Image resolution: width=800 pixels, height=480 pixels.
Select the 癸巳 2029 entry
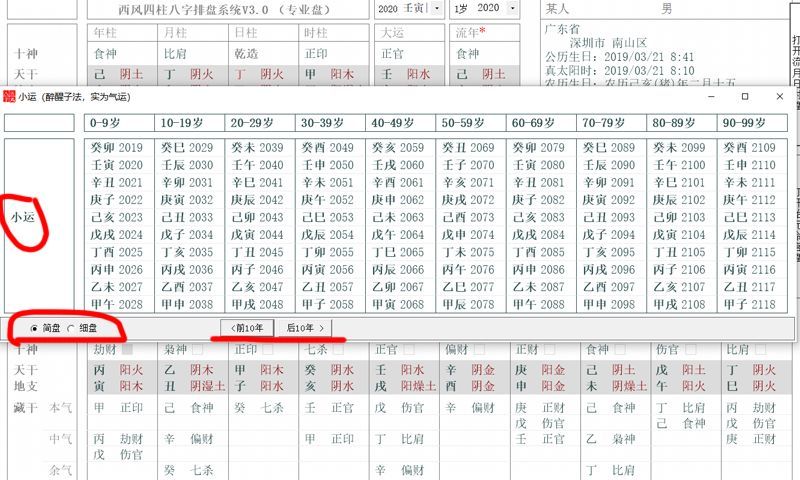187,148
